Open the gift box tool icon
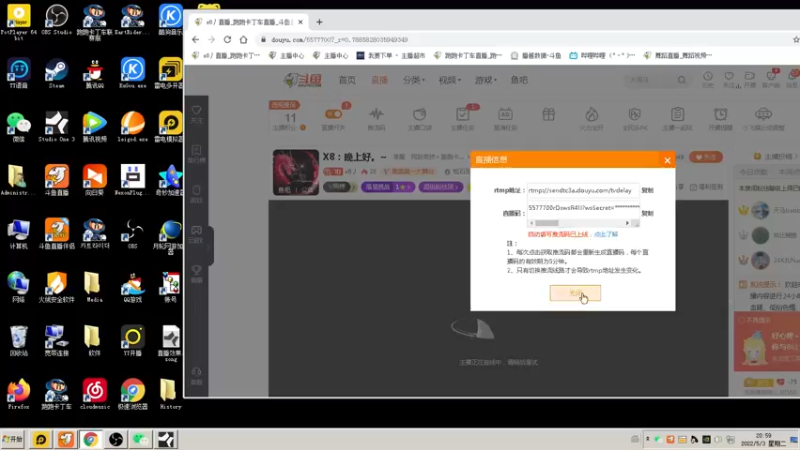The height and width of the screenshot is (450, 800). point(548,115)
